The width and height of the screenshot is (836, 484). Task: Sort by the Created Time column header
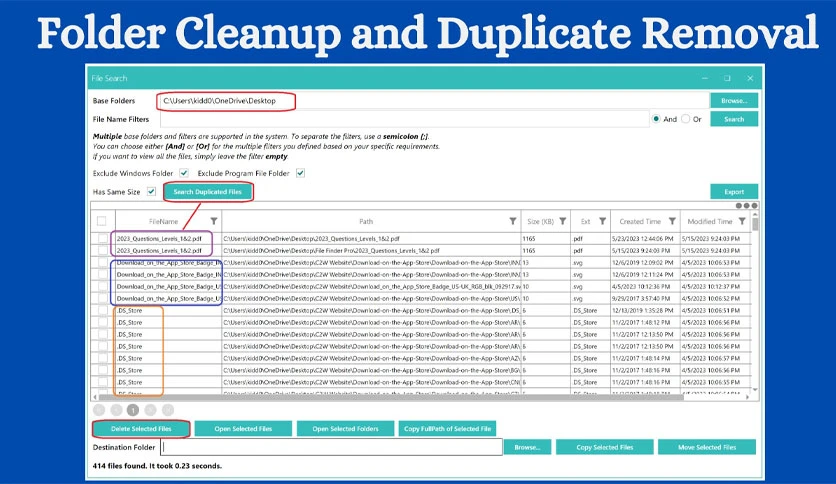click(640, 221)
